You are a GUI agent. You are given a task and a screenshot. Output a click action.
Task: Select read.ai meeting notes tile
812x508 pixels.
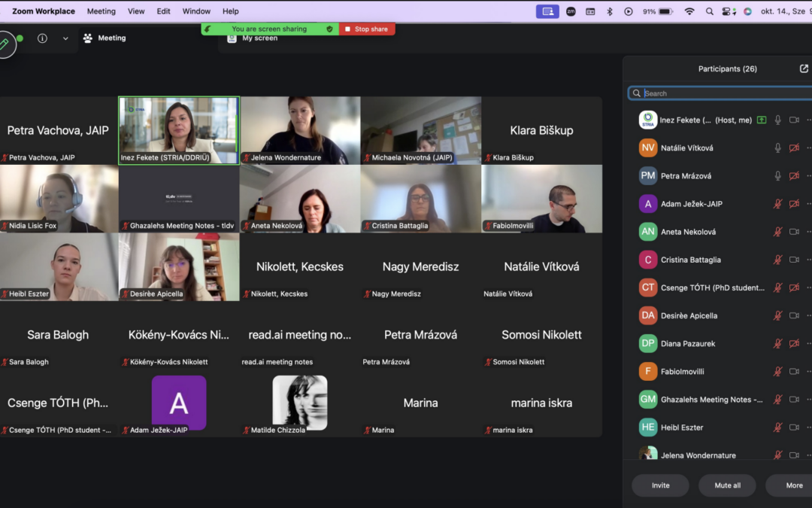pos(300,335)
